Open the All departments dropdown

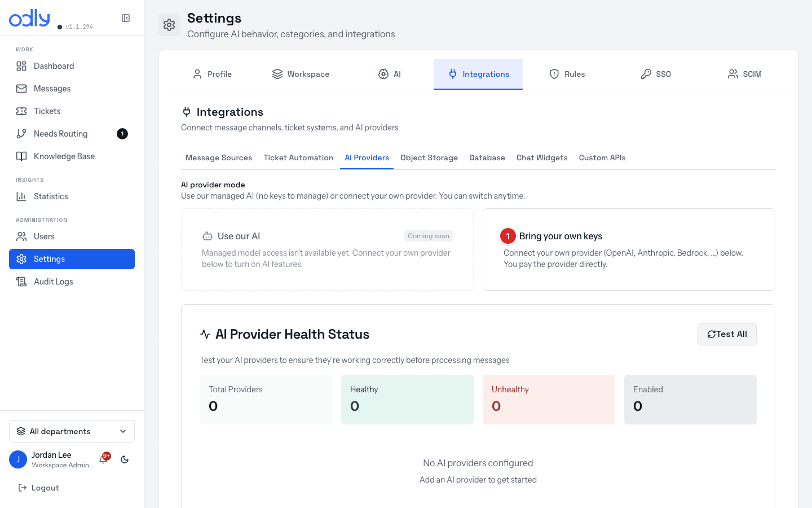72,431
